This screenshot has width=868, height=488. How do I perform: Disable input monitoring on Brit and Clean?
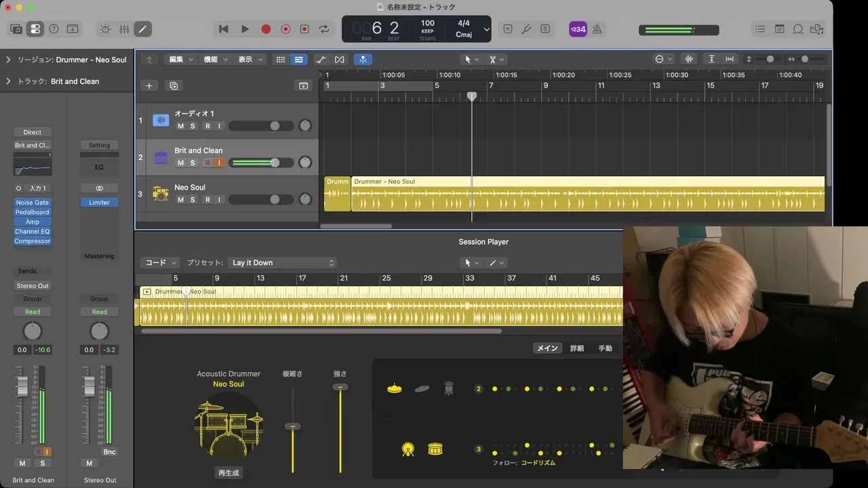(219, 163)
